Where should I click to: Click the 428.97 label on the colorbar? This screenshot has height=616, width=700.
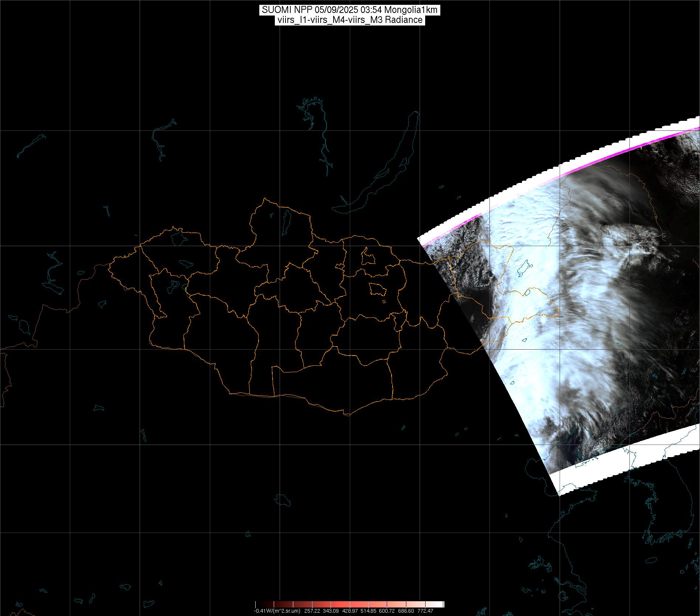pyautogui.click(x=344, y=611)
